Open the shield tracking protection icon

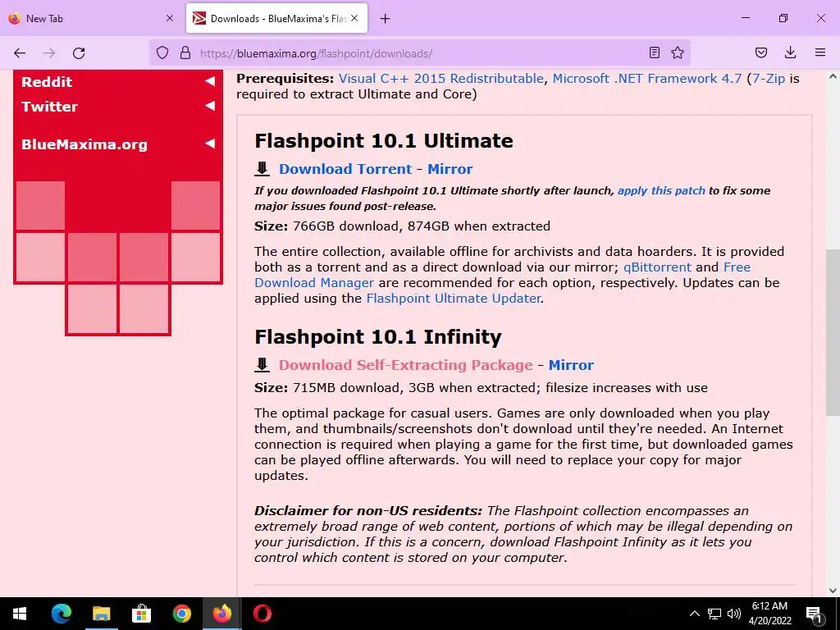(162, 52)
